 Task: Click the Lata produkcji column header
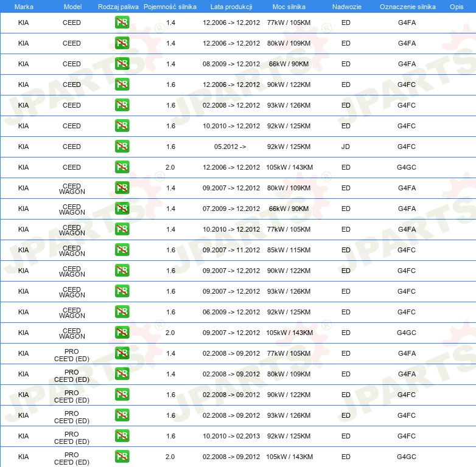pyautogui.click(x=231, y=7)
